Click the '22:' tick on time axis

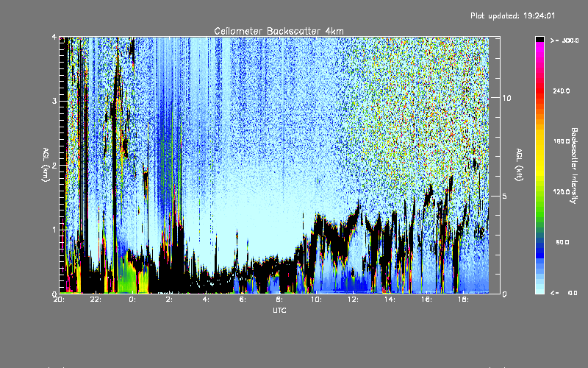[96, 300]
